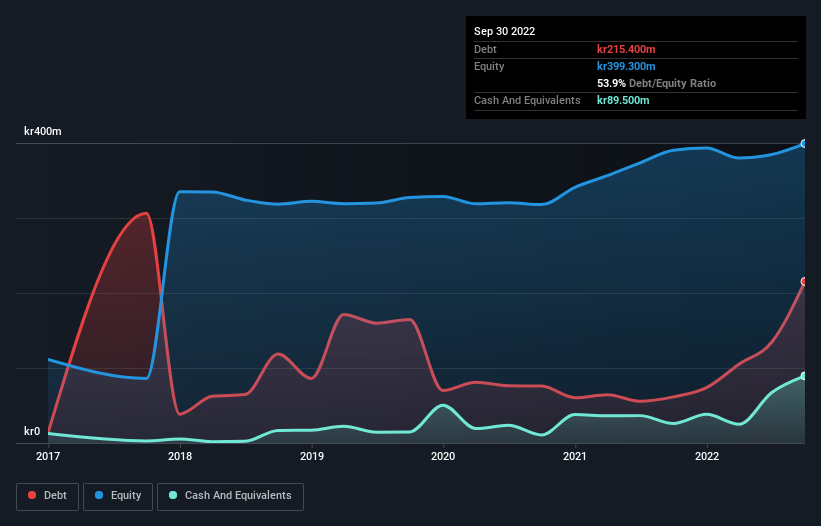Click the 2017 x-axis label
Image resolution: width=821 pixels, height=526 pixels.
pyautogui.click(x=48, y=456)
